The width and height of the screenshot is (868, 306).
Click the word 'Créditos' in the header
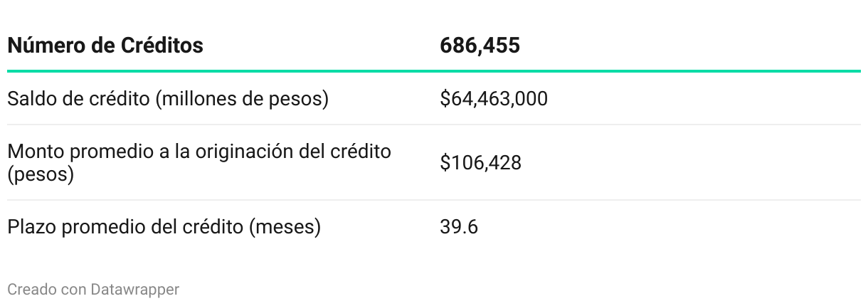(x=165, y=46)
